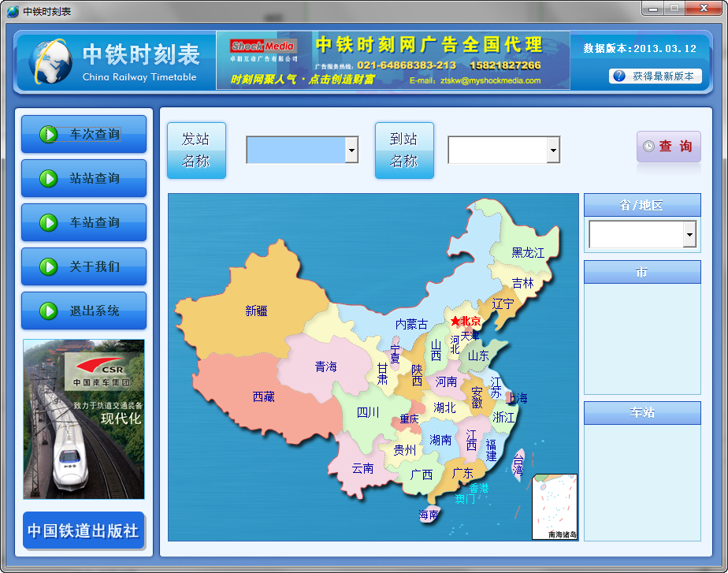728x573 pixels.
Task: Select 江西 on the map
Action: [x=471, y=441]
